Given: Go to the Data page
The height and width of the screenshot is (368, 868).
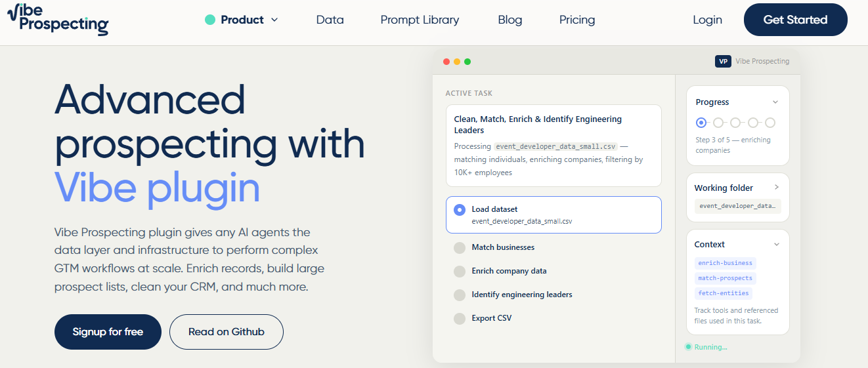Looking at the screenshot, I should point(330,20).
